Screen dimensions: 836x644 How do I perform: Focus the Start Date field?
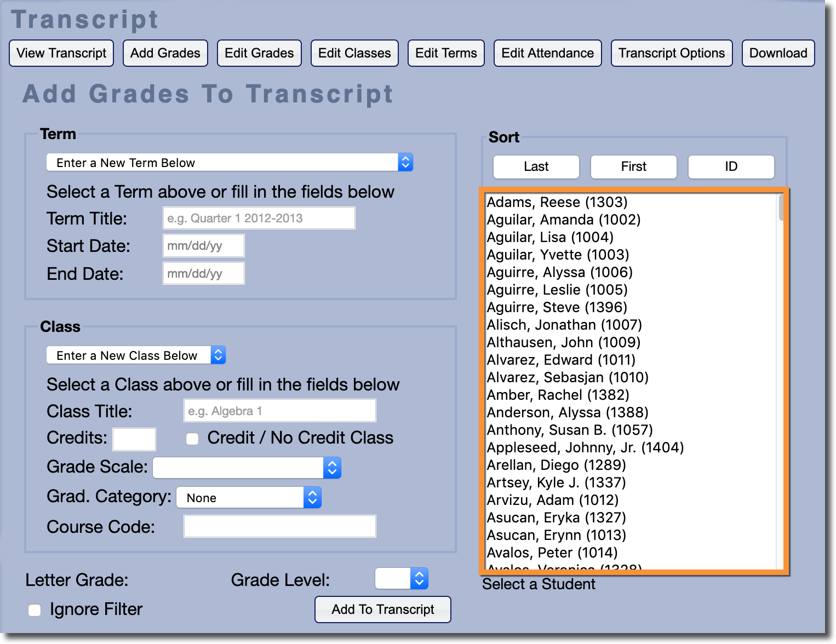coord(203,245)
